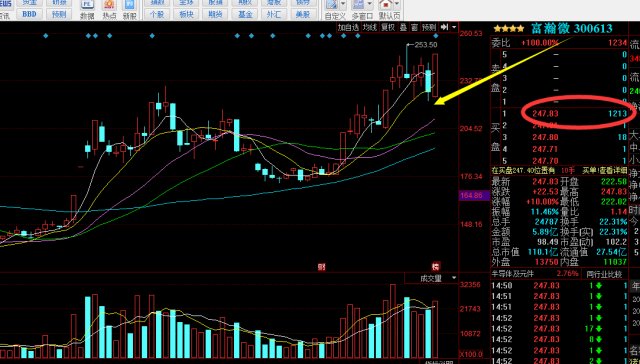Click the 市盈(动) value 102.2

pyautogui.click(x=617, y=242)
